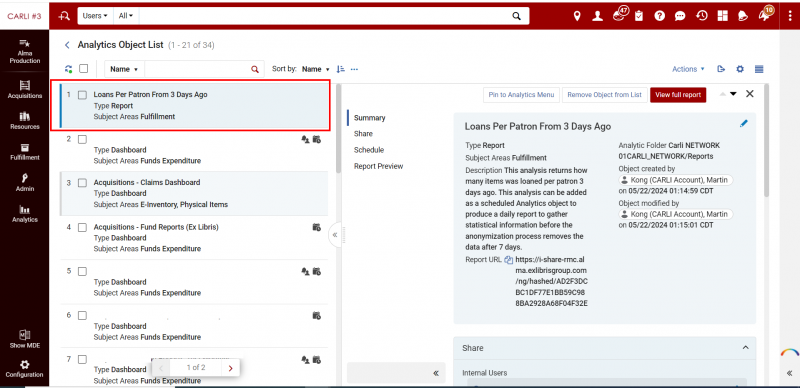Screen dimensions: 800x388
Task: Open the Users search type dropdown
Action: click(95, 16)
